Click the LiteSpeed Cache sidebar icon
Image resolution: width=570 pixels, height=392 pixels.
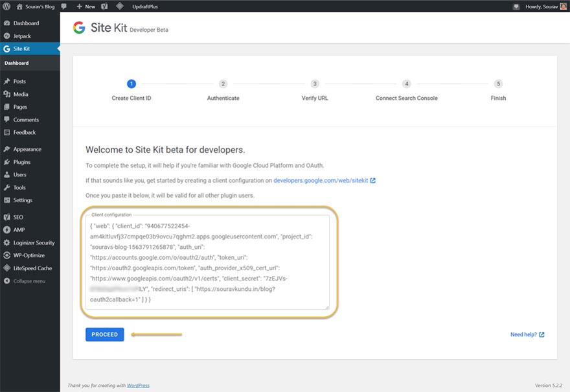[6, 268]
